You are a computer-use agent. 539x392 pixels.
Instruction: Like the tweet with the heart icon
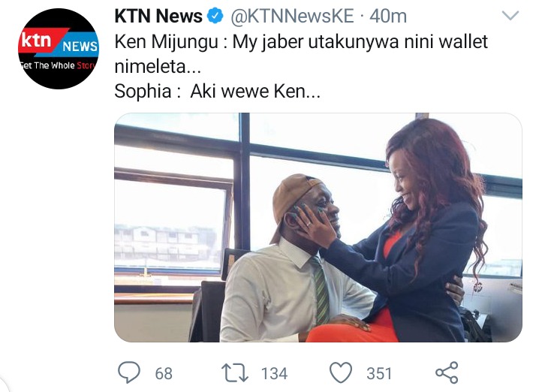click(x=341, y=372)
